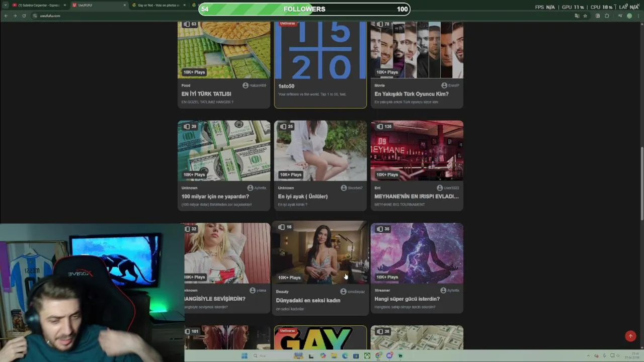Open the 1sto50 game card title
644x362 pixels.
286,86
